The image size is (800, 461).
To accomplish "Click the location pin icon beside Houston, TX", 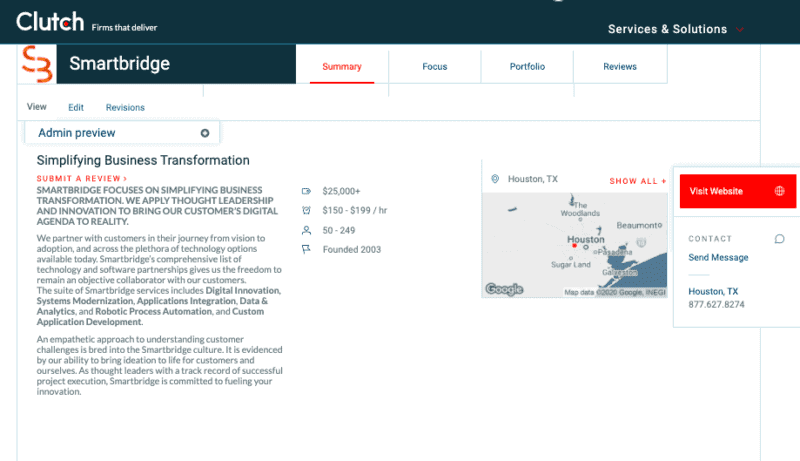I will click(495, 179).
